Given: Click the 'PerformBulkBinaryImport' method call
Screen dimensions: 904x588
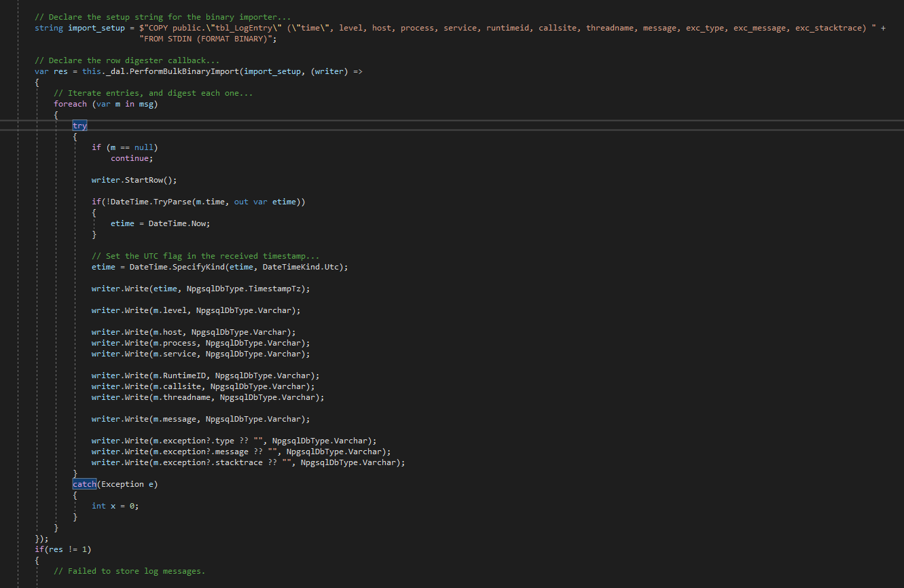Looking at the screenshot, I should point(184,71).
